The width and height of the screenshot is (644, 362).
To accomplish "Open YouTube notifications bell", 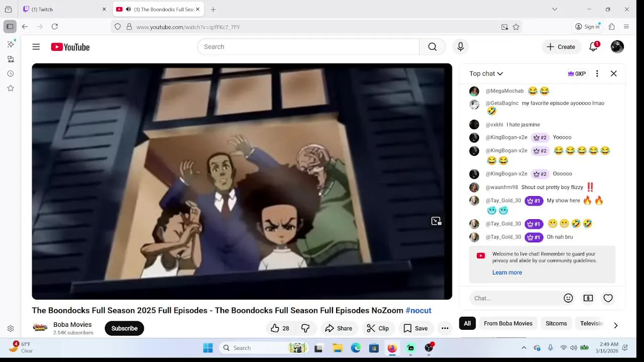I will (594, 47).
